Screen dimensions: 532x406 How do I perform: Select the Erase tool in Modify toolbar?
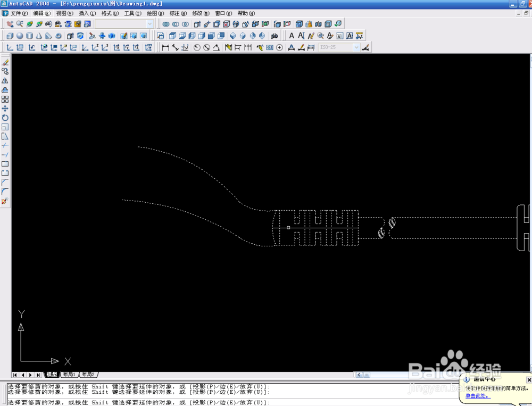pyautogui.click(x=5, y=62)
